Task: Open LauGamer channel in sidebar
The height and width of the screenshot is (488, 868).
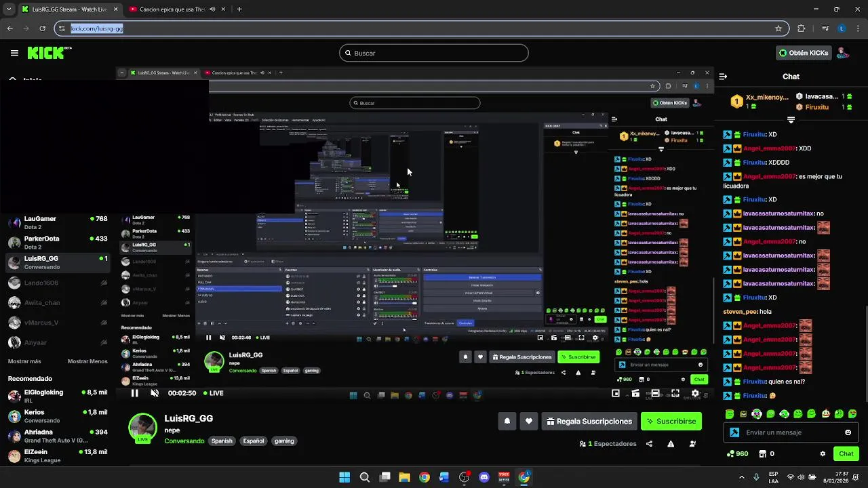Action: coord(58,222)
